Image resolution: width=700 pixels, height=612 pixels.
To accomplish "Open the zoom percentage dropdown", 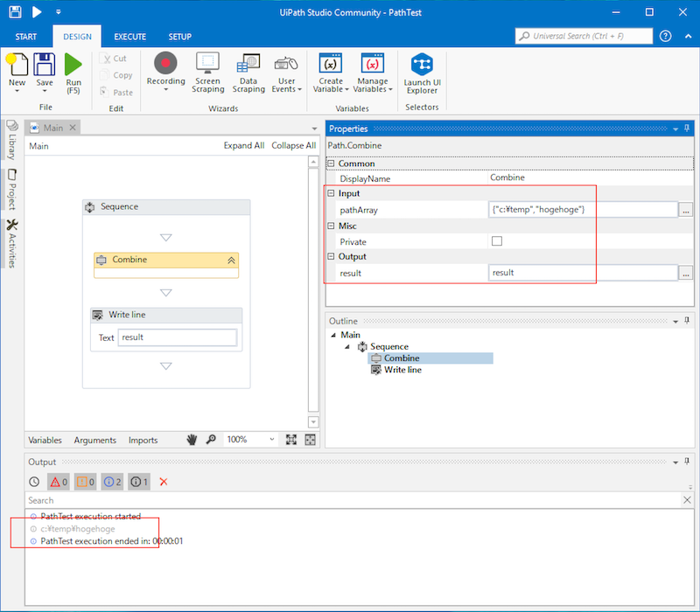I will click(x=271, y=440).
